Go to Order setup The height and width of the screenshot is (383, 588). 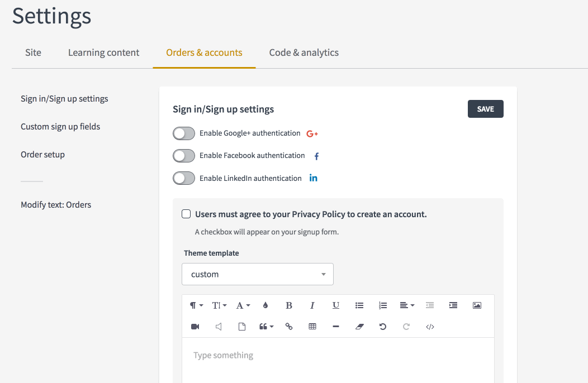42,155
